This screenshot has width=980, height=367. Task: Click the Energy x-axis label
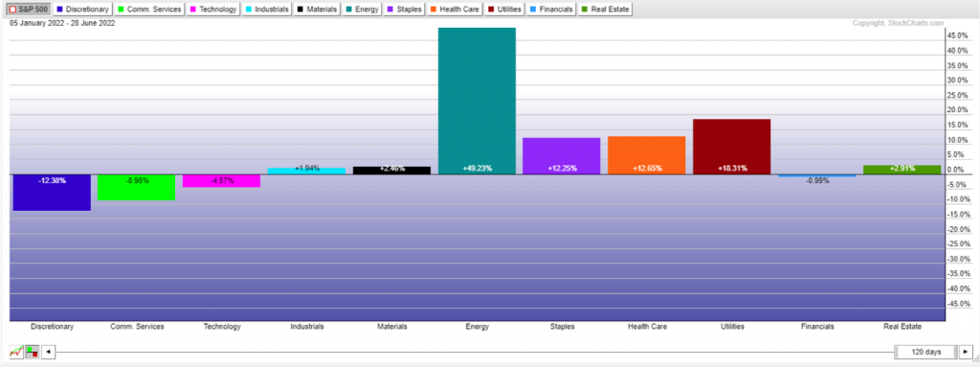tap(477, 327)
